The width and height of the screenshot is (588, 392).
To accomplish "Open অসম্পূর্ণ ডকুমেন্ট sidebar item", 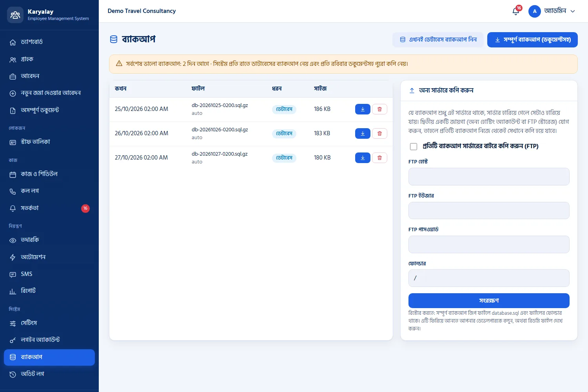I will (49, 110).
